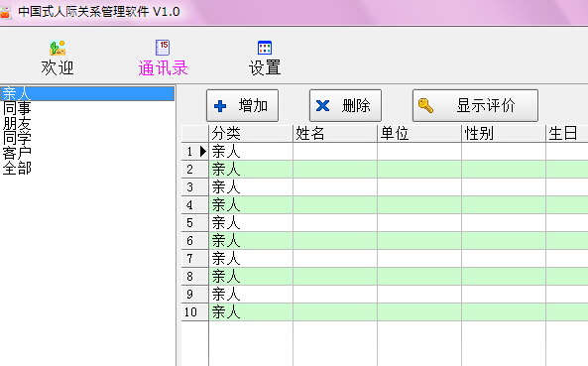This screenshot has height=366, width=588.
Task: Click the 生日 column header
Action: point(567,134)
